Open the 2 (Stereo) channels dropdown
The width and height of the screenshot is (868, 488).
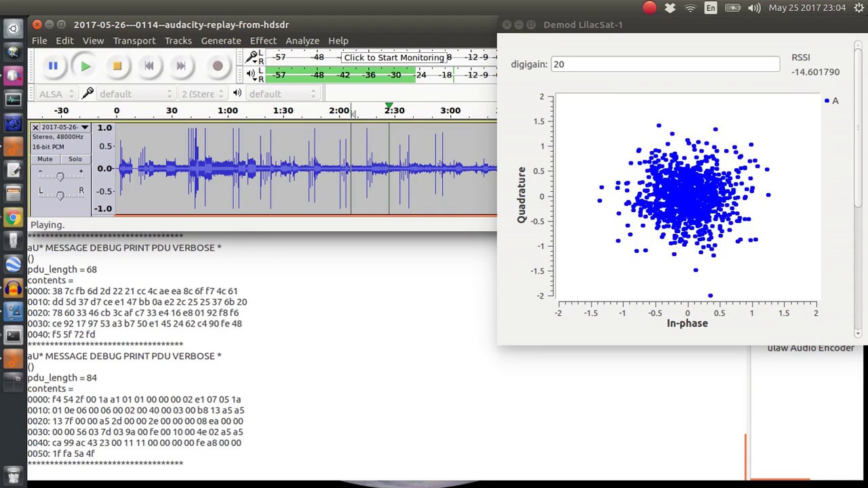coord(201,94)
